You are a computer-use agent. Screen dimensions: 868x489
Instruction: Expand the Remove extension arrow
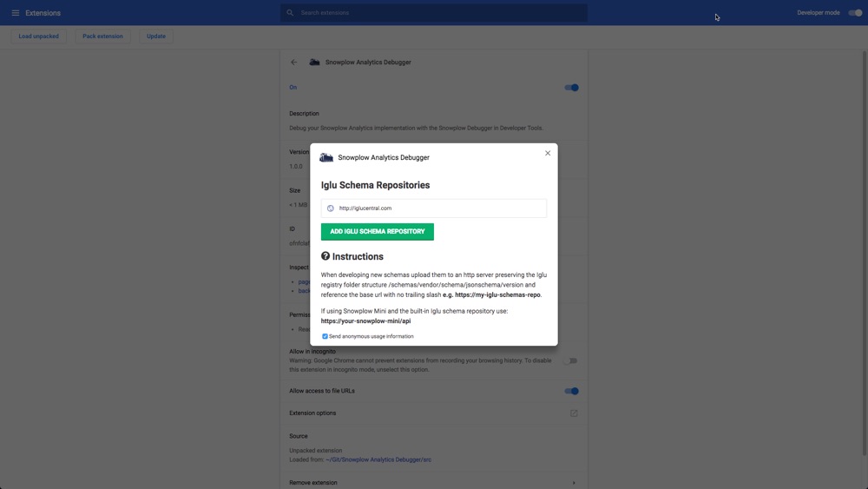click(x=574, y=483)
